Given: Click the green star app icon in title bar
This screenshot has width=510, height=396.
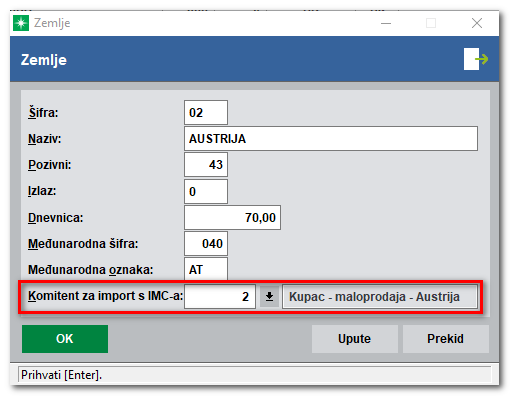Looking at the screenshot, I should coord(21,23).
